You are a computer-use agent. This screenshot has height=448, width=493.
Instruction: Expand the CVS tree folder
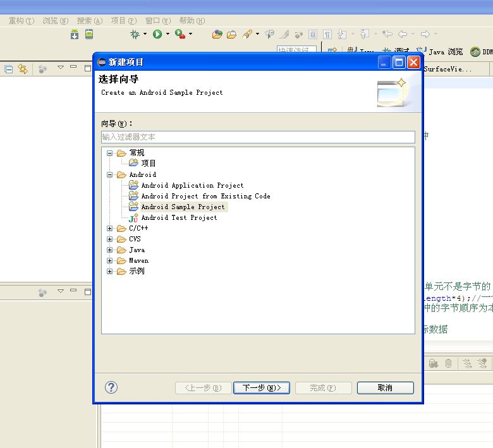pyautogui.click(x=109, y=239)
